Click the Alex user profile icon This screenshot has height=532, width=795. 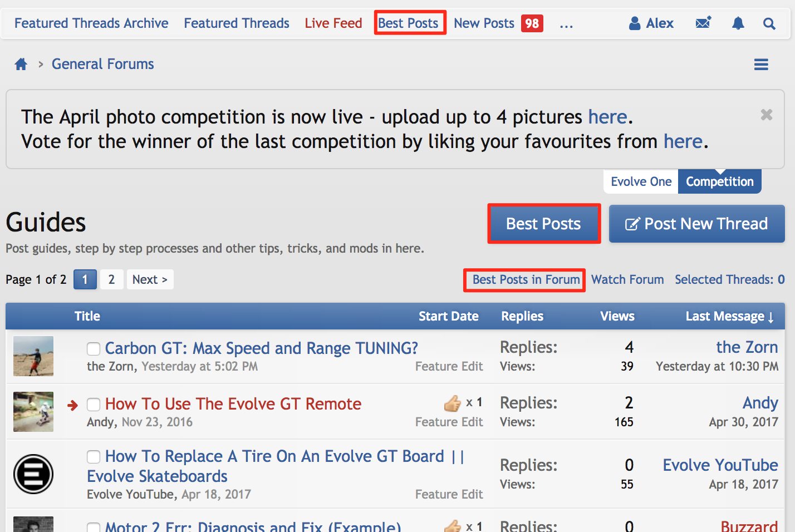click(635, 23)
